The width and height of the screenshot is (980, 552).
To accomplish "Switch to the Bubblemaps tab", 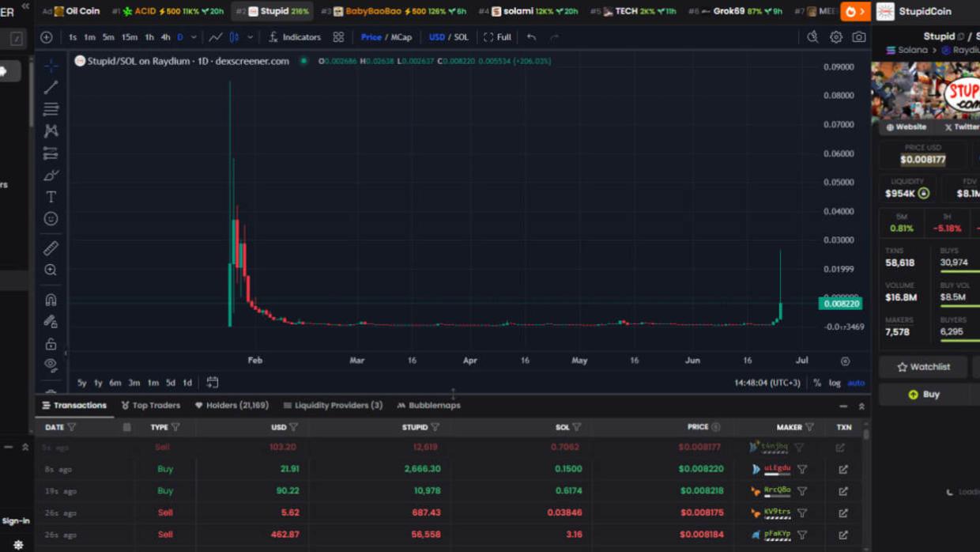I will (428, 405).
